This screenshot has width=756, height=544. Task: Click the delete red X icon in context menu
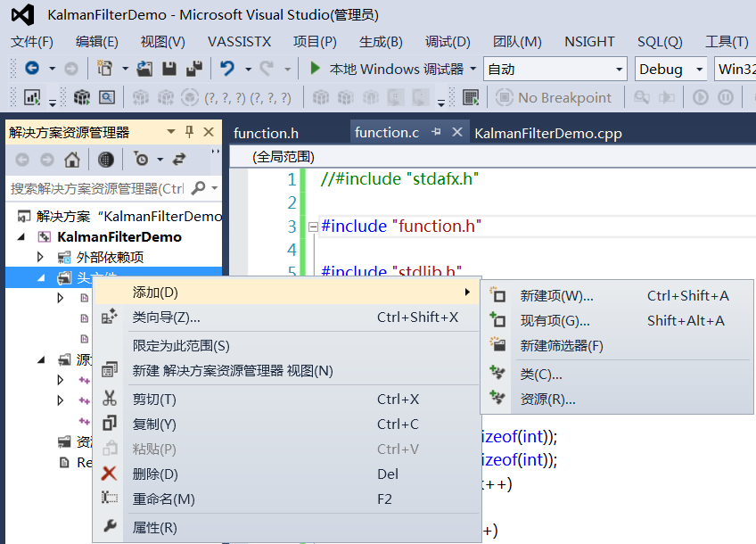pos(110,474)
